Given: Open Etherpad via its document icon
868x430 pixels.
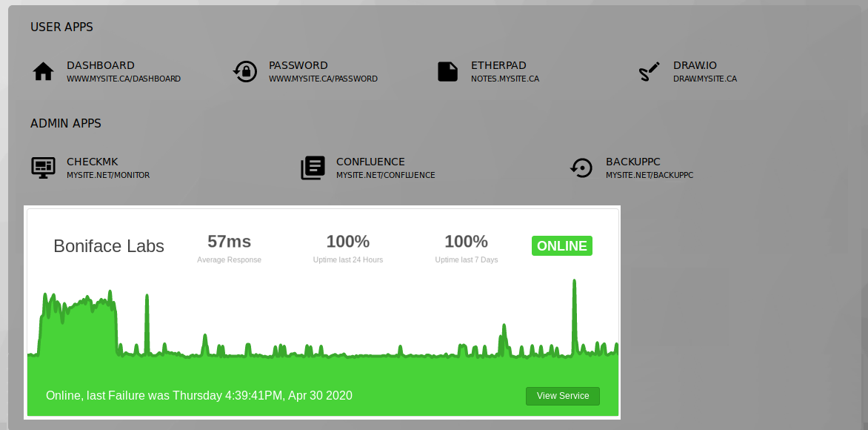Looking at the screenshot, I should click(x=447, y=70).
